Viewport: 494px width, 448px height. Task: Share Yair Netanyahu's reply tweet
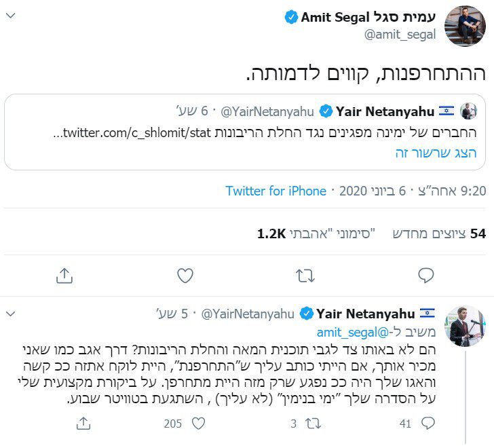pos(83,424)
